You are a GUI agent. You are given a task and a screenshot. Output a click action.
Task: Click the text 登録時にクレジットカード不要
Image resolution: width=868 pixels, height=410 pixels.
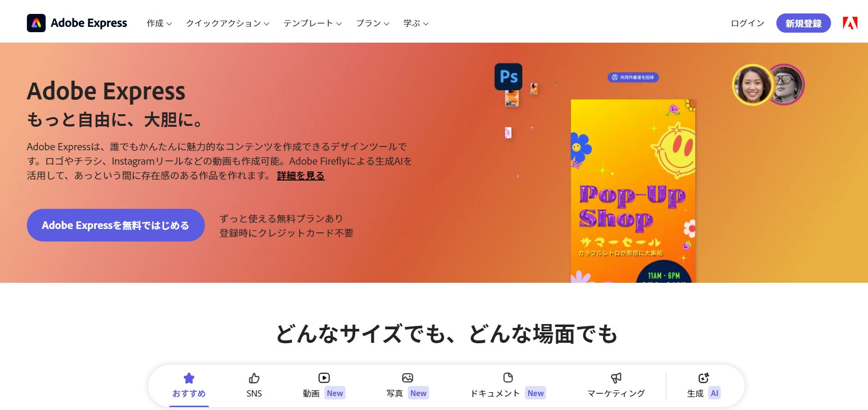286,233
